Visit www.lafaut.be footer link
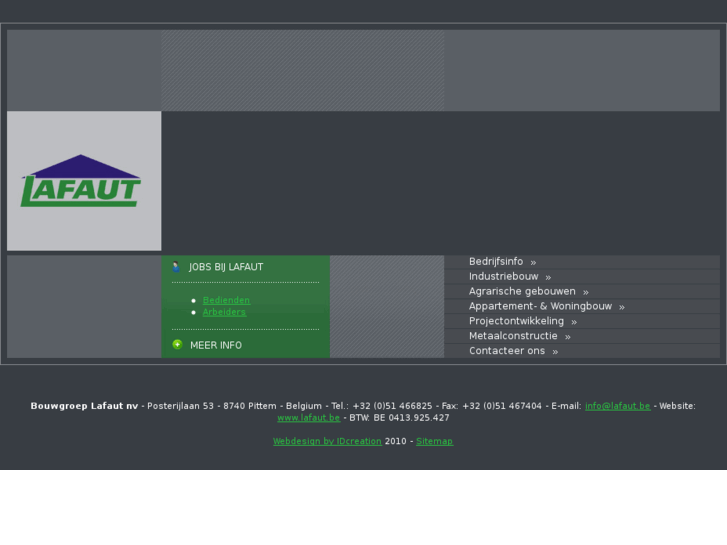Image resolution: width=727 pixels, height=545 pixels. pyautogui.click(x=309, y=418)
